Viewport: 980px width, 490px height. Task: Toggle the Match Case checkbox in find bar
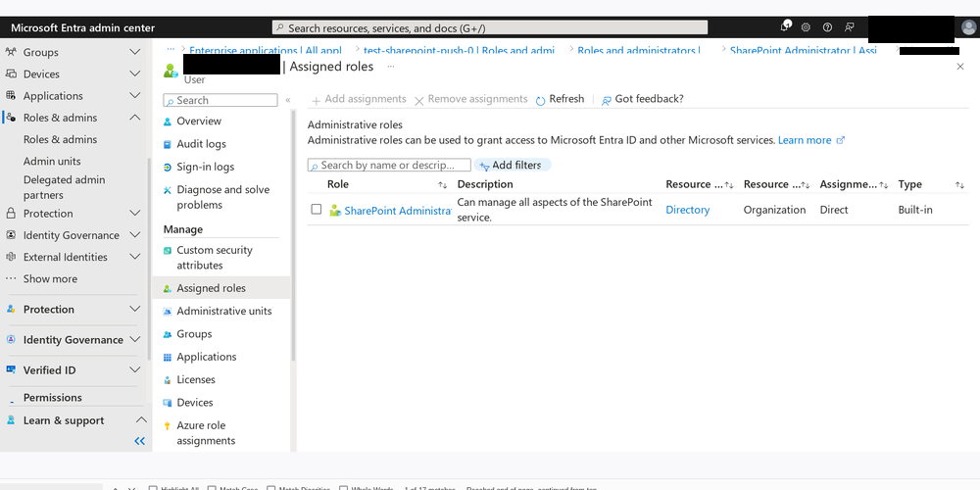click(x=212, y=488)
